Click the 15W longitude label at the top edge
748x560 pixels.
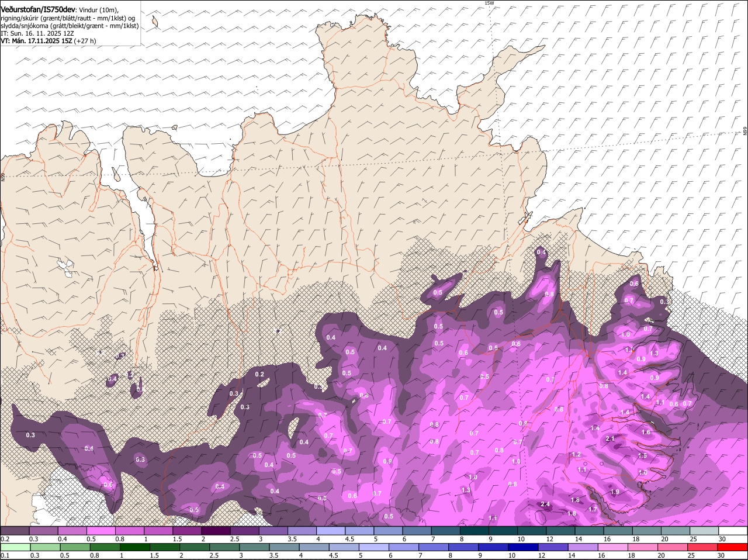[489, 3]
